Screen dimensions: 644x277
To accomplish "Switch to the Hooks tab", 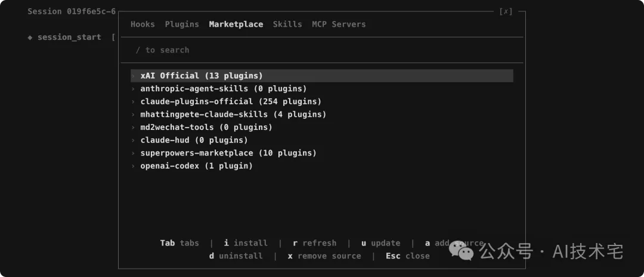I will 143,24.
